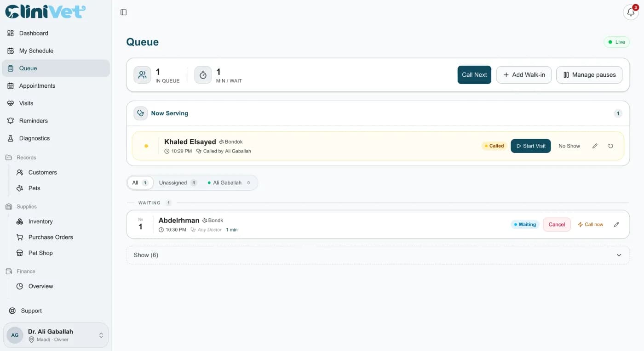Toggle the sidebar collapse icon
Image resolution: width=644 pixels, height=351 pixels.
123,12
